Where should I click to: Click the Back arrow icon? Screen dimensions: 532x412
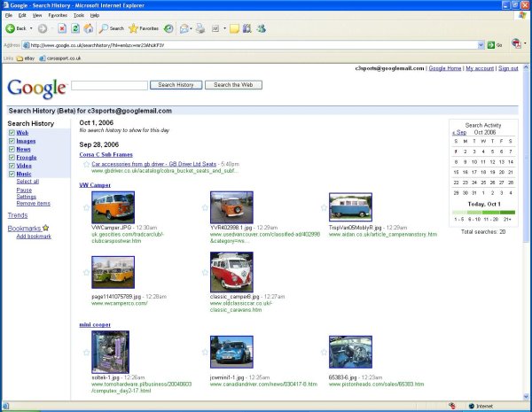(10, 29)
